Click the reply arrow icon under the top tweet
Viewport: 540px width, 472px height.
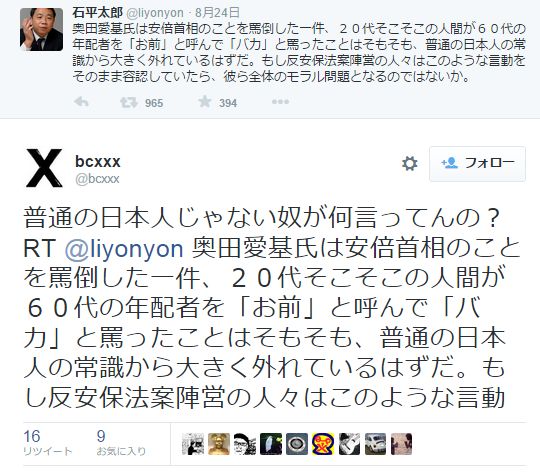coord(81,102)
